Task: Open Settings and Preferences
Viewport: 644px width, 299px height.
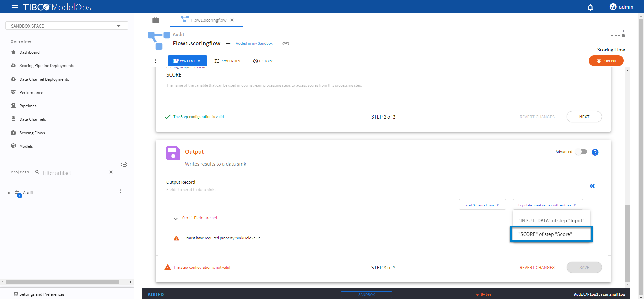Action: (42, 294)
